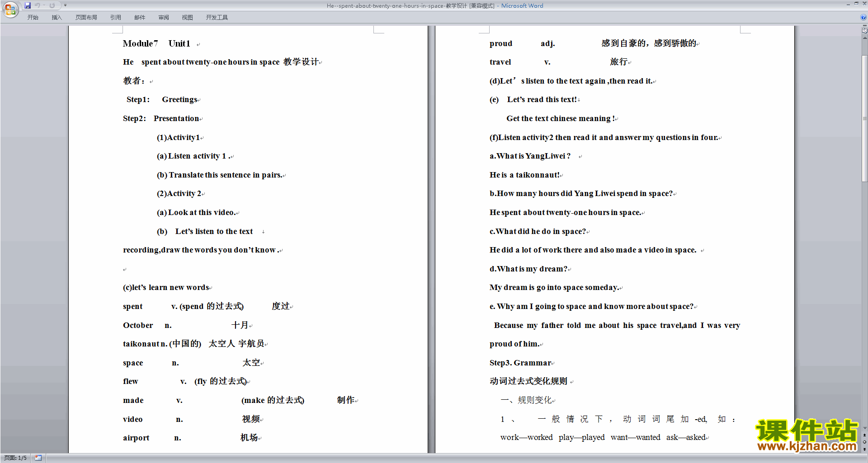Click the Save icon in quick access toolbar
This screenshot has width=868, height=463.
coord(28,5)
